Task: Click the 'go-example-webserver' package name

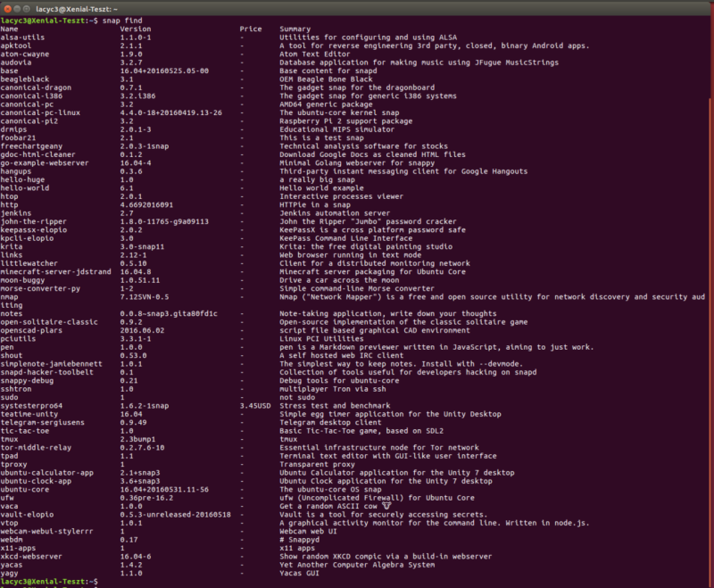Action: (45, 163)
